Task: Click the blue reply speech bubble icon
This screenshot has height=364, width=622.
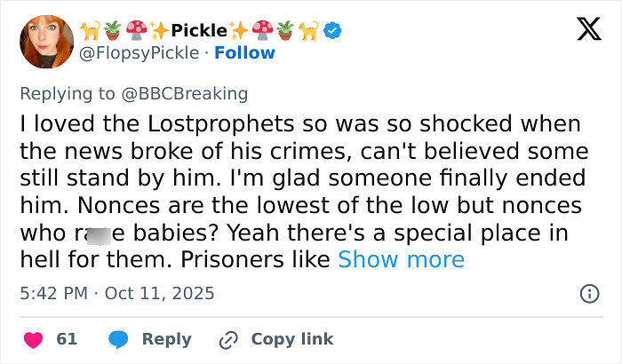Action: pos(117,339)
